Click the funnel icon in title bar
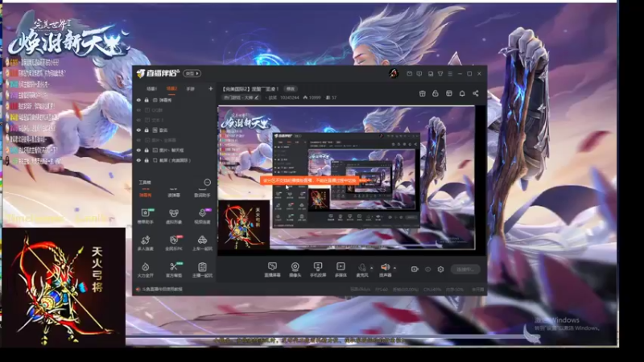 click(440, 74)
